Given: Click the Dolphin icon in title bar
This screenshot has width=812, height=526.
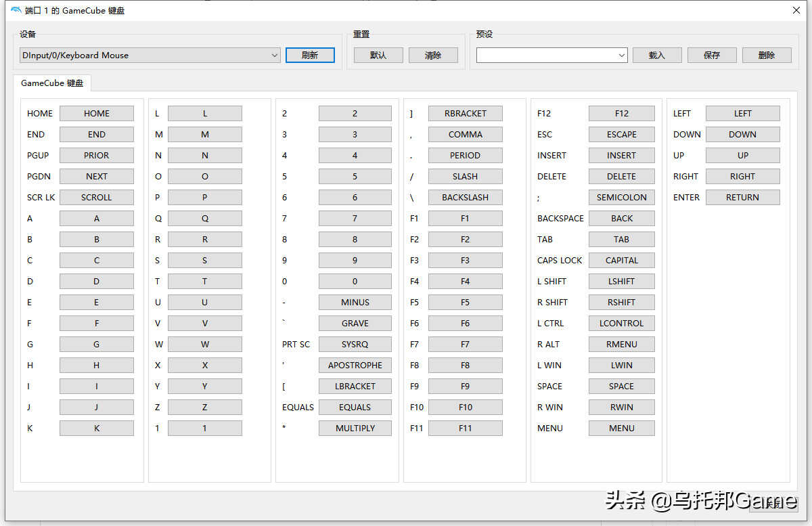Looking at the screenshot, I should (16, 10).
